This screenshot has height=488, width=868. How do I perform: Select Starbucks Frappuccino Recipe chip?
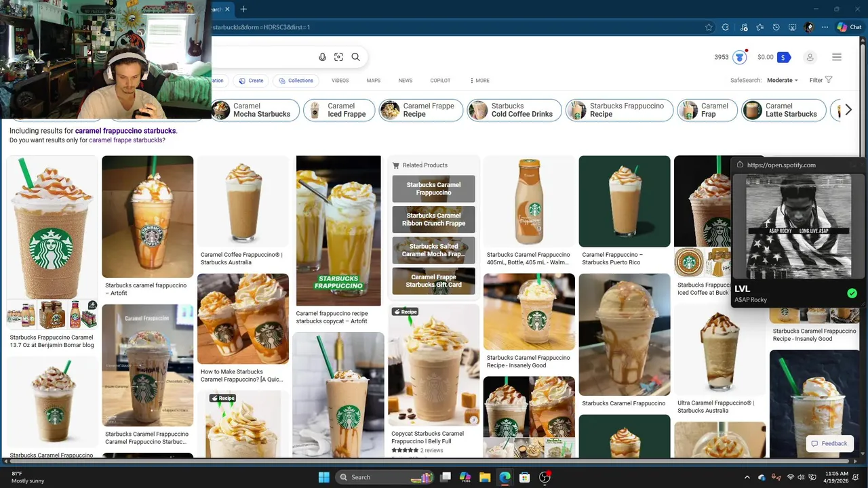tap(619, 110)
